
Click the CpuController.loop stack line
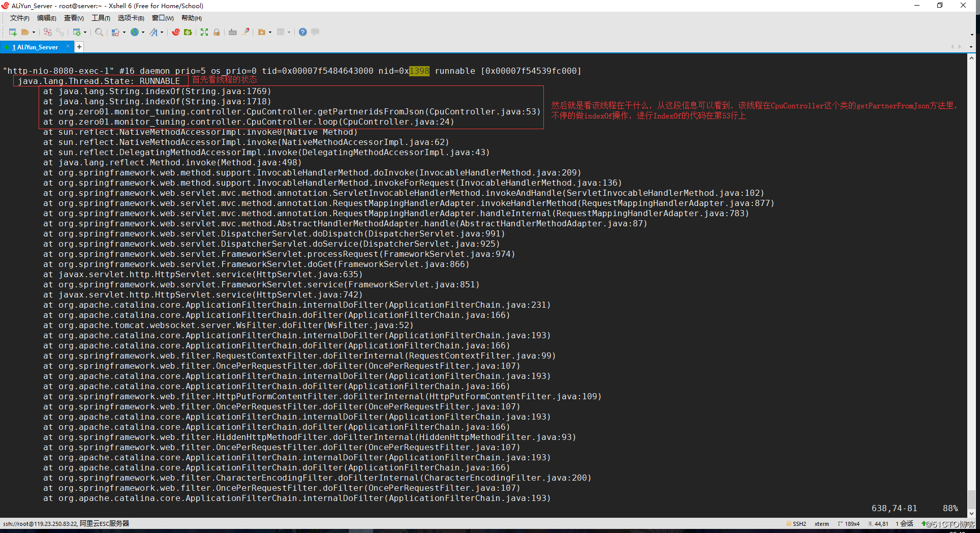[x=249, y=122]
